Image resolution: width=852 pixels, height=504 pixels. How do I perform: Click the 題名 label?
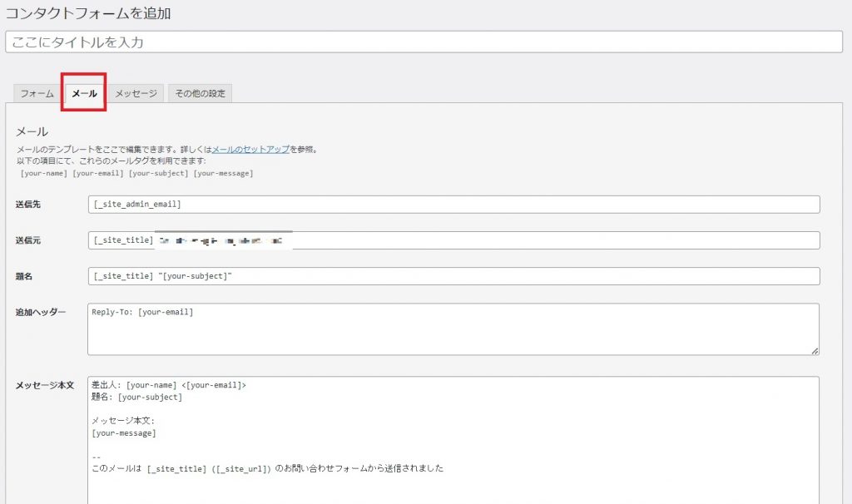[x=24, y=276]
